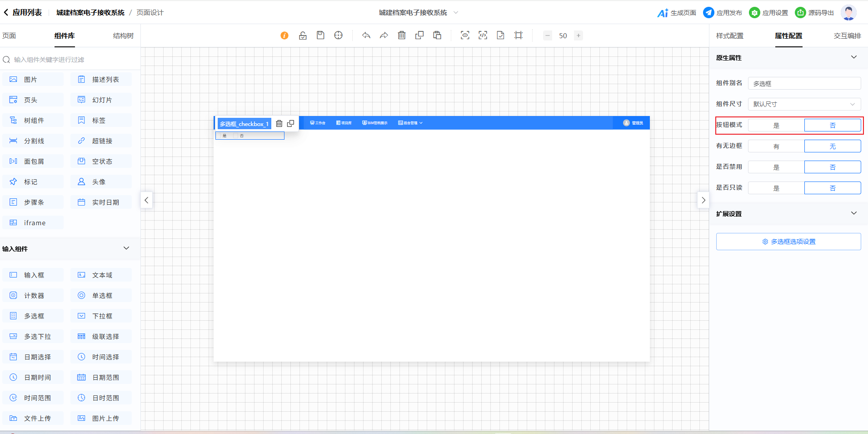
Task: Switch to the 结构树 tab
Action: point(123,36)
